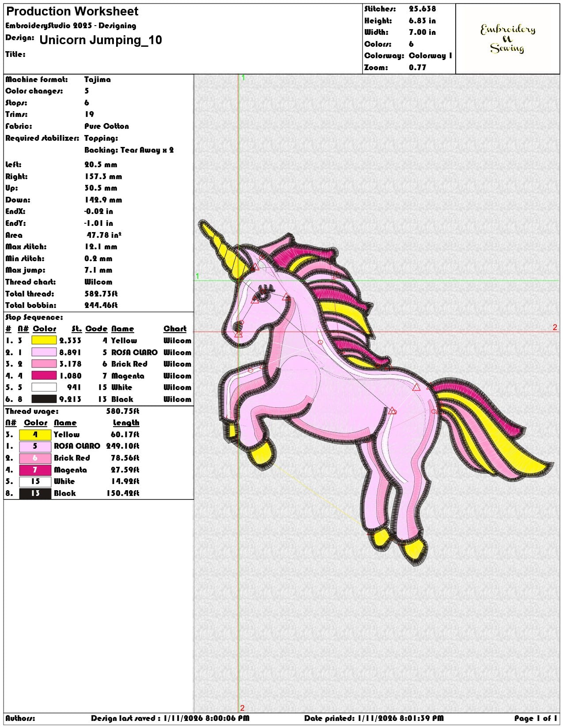This screenshot has height=728, width=563.
Task: Click the Code column header
Action: (x=96, y=329)
